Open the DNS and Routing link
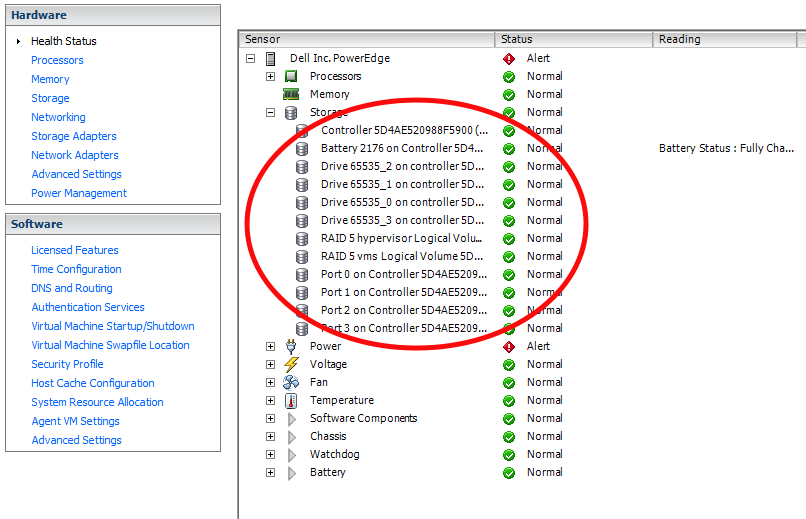This screenshot has width=806, height=519. point(71,288)
